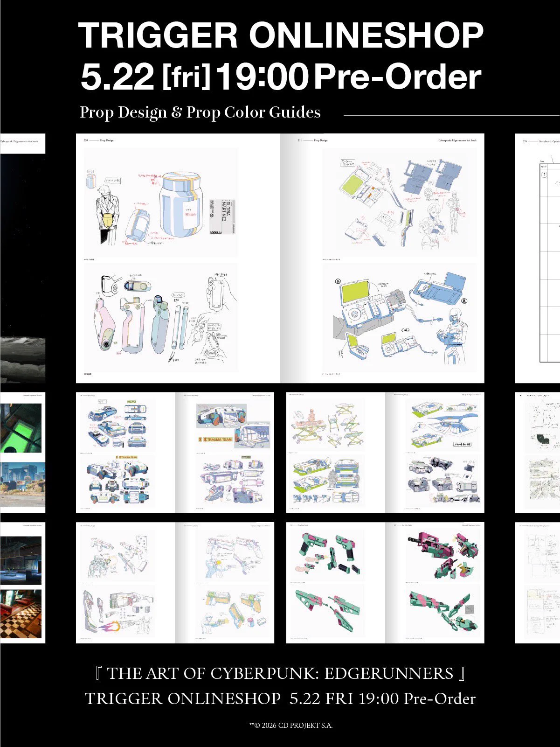This screenshot has height=747, width=560.
Task: Click the bottom TRIGGER ONLINESHOP 5.22 FRI pre-order line
Action: pyautogui.click(x=280, y=698)
